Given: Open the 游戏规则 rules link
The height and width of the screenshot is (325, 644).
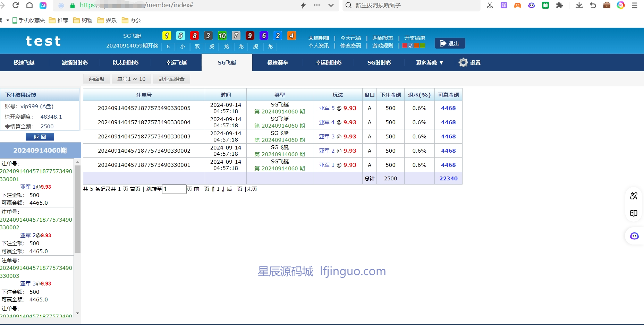Looking at the screenshot, I should tap(383, 45).
